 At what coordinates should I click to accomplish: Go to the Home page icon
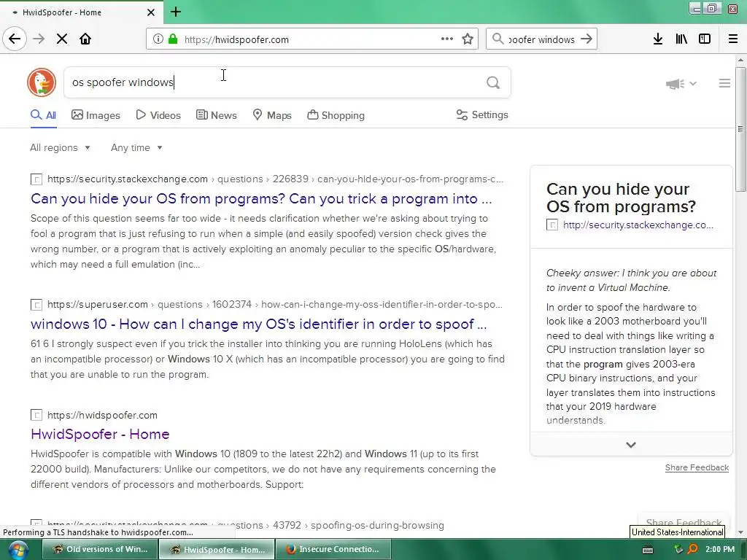(x=85, y=39)
